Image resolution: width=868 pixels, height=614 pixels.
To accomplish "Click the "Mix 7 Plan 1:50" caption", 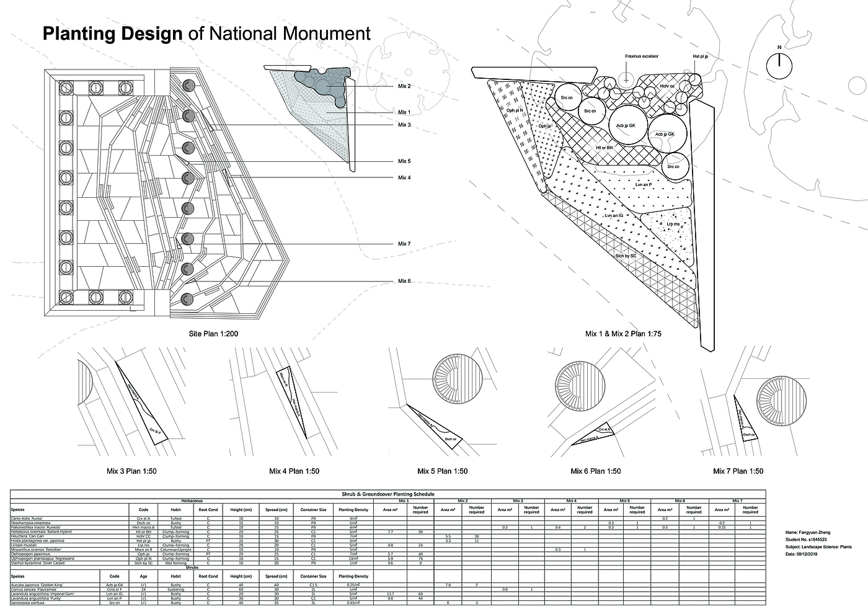I will click(x=738, y=471).
